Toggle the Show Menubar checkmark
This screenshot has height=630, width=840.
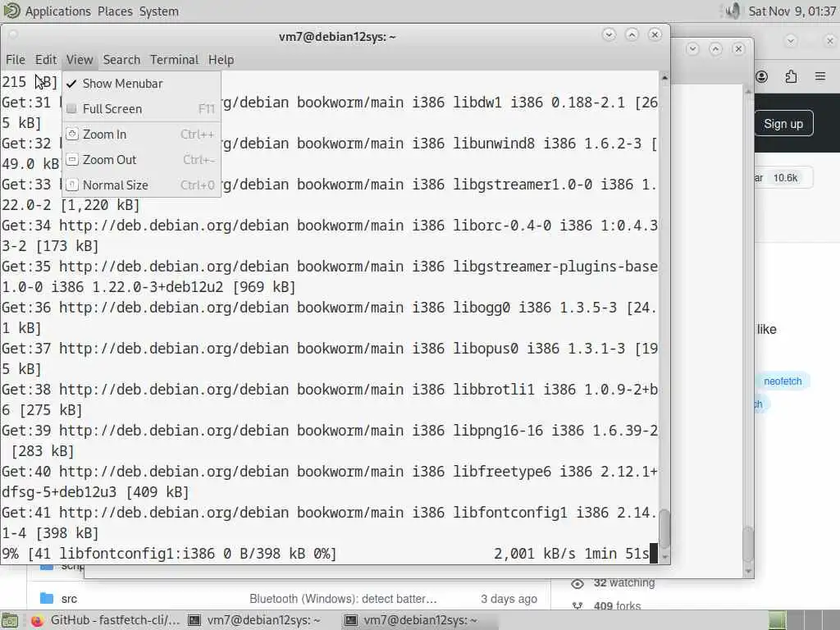click(x=141, y=84)
